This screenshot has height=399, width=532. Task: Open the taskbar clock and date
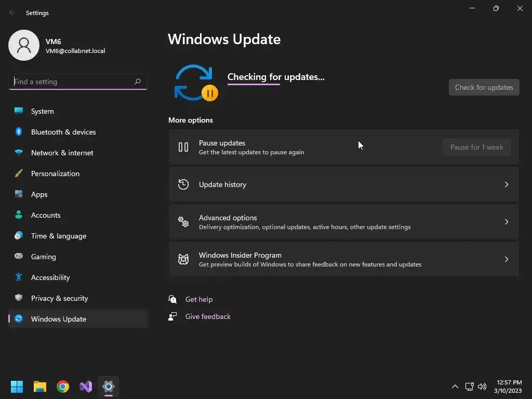[508, 386]
